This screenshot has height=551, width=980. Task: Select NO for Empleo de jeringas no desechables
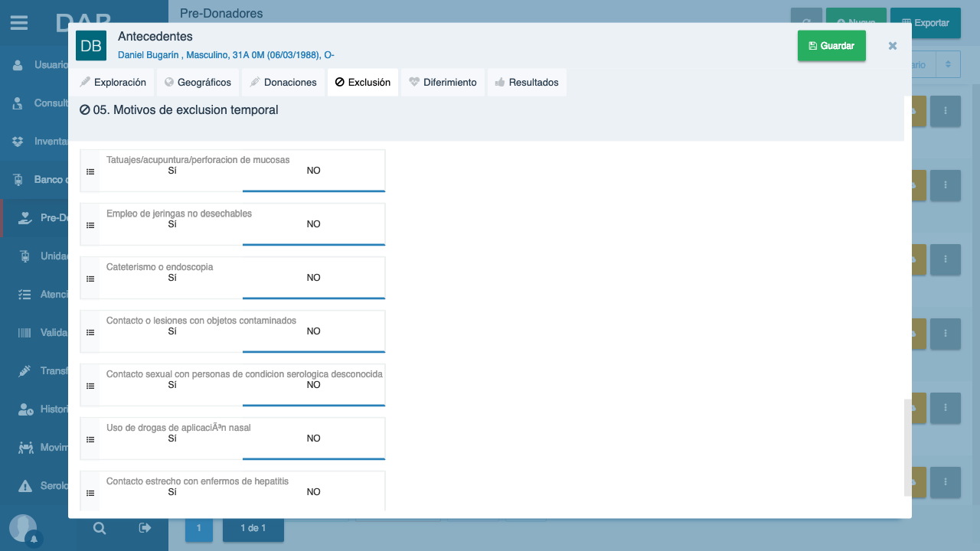coord(314,225)
